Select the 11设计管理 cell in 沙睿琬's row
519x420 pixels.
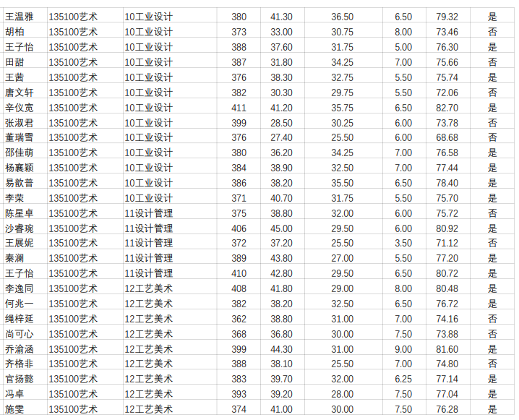point(149,228)
